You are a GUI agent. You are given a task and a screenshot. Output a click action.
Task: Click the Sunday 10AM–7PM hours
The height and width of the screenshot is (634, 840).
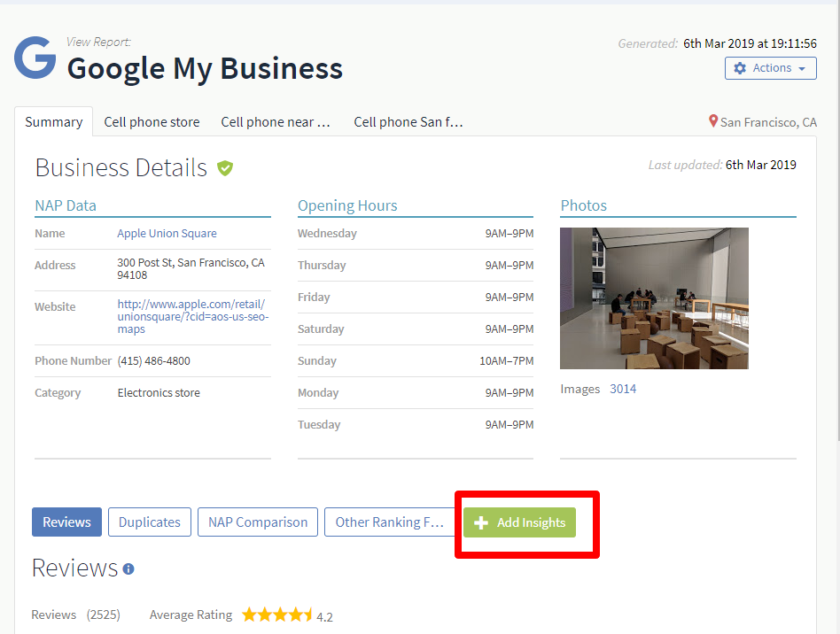(506, 361)
